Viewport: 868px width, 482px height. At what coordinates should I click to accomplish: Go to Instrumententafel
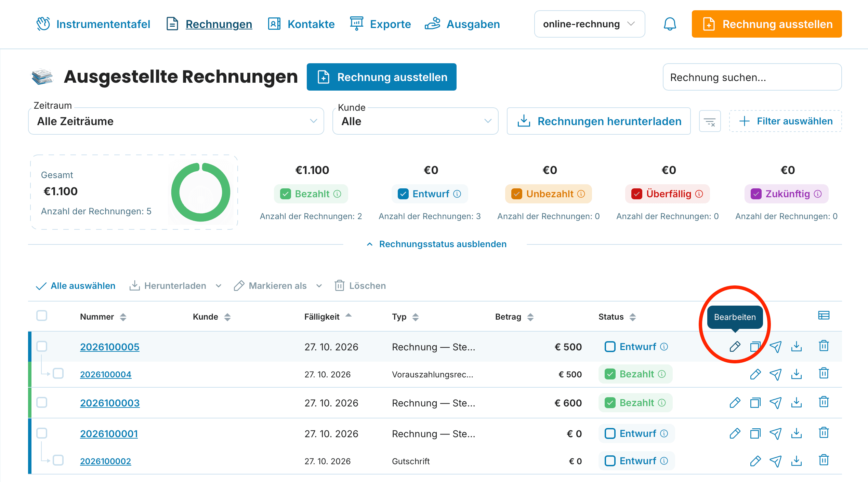click(93, 24)
